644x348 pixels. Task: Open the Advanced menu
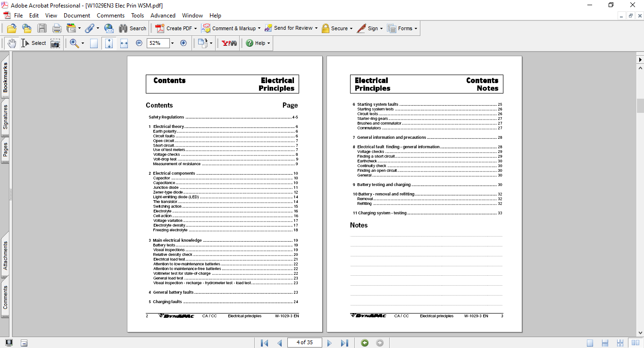(x=163, y=16)
